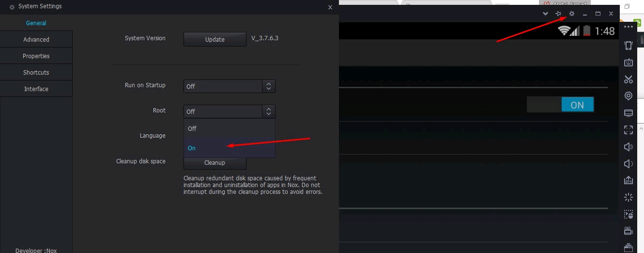Click the Cleanup disk space label

pyautogui.click(x=141, y=161)
